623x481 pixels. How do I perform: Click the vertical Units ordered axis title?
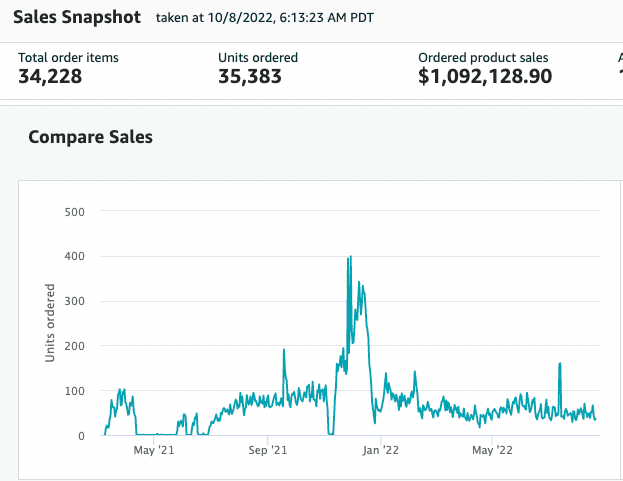coord(51,323)
